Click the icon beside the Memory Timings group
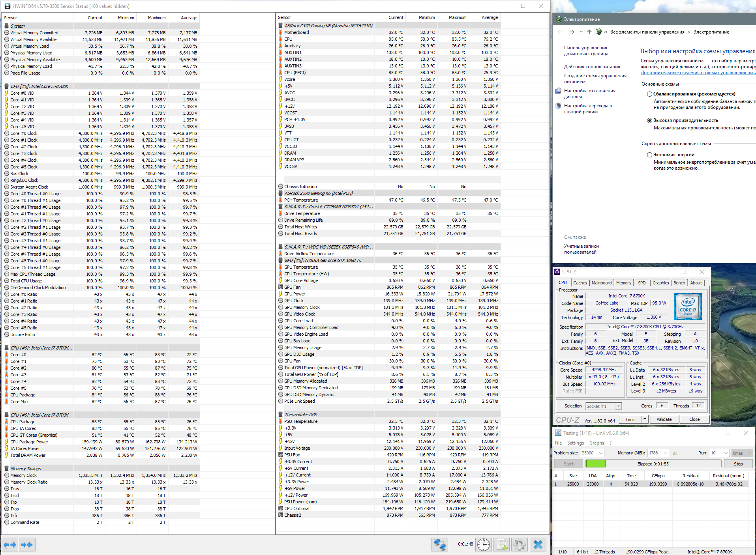 pos(7,469)
